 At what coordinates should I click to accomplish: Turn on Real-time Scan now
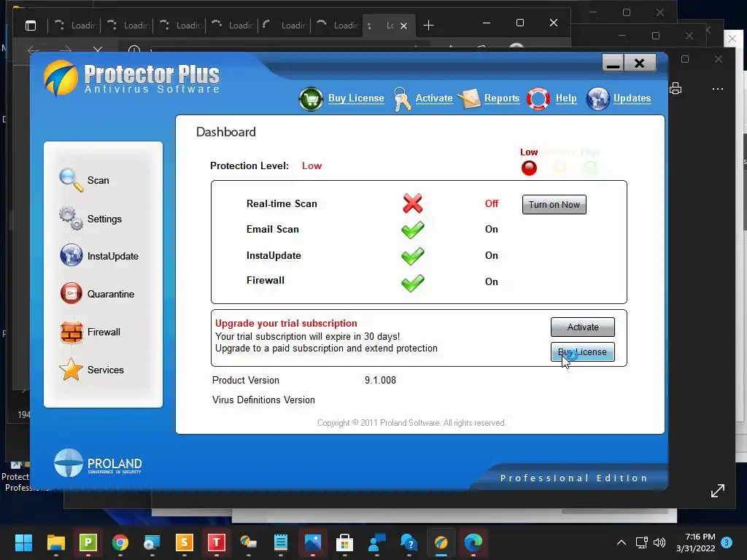[x=554, y=204]
